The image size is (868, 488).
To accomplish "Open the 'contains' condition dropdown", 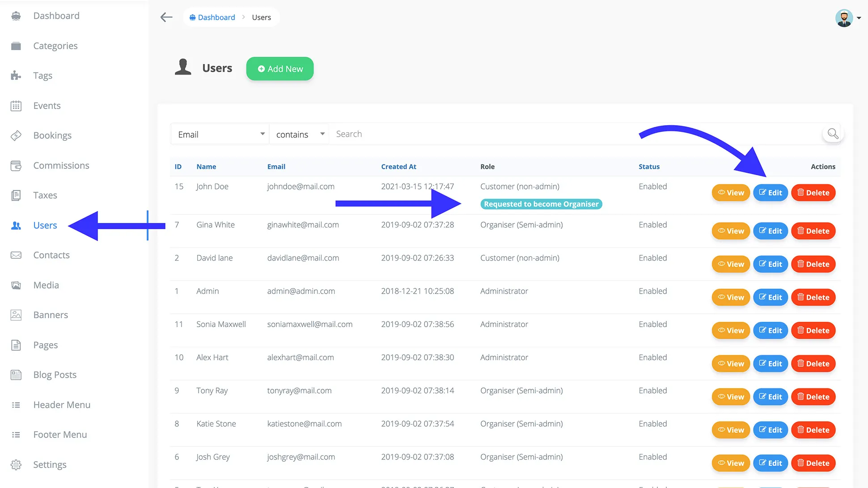I will click(x=299, y=135).
